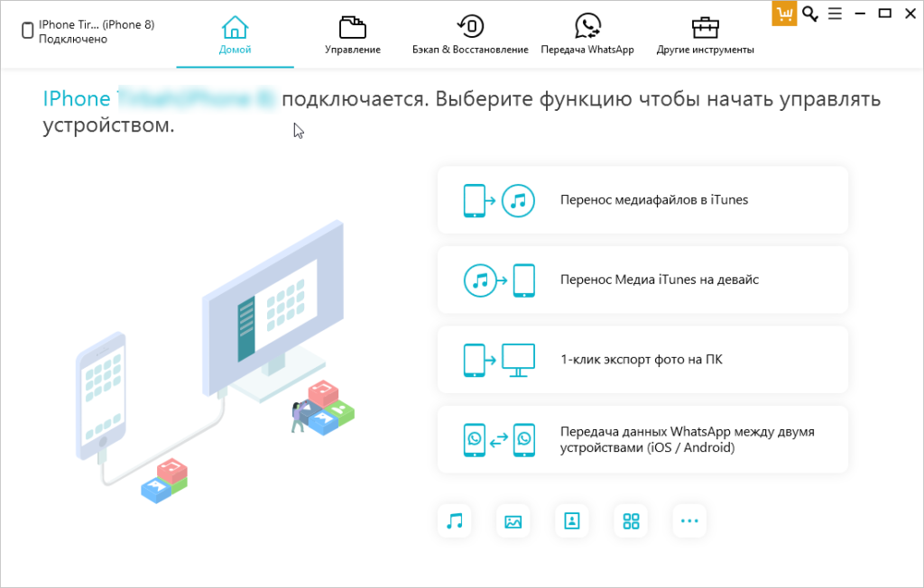Image resolution: width=924 pixels, height=588 pixels.
Task: Start 1-клик экспорт фото на ПК
Action: [642, 359]
